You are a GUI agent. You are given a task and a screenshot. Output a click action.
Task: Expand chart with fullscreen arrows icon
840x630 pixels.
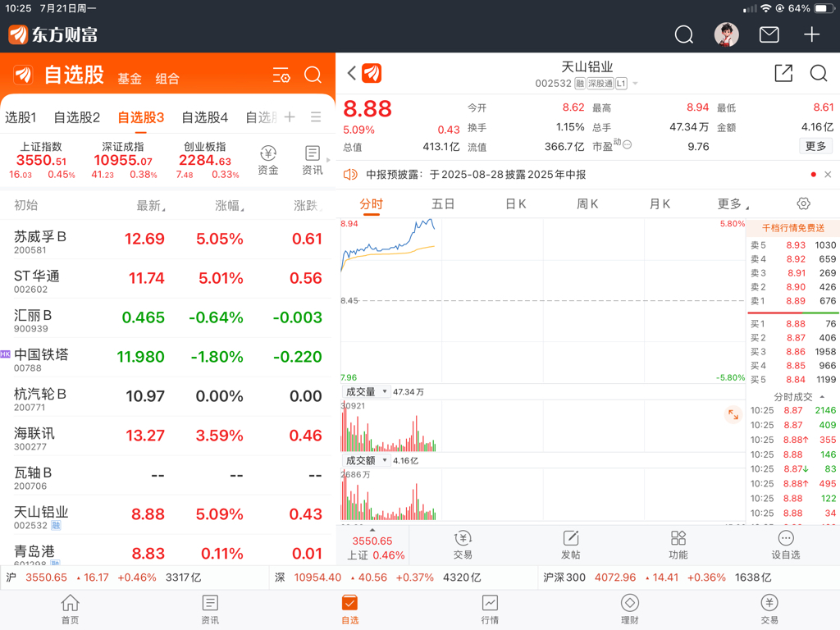tap(733, 414)
